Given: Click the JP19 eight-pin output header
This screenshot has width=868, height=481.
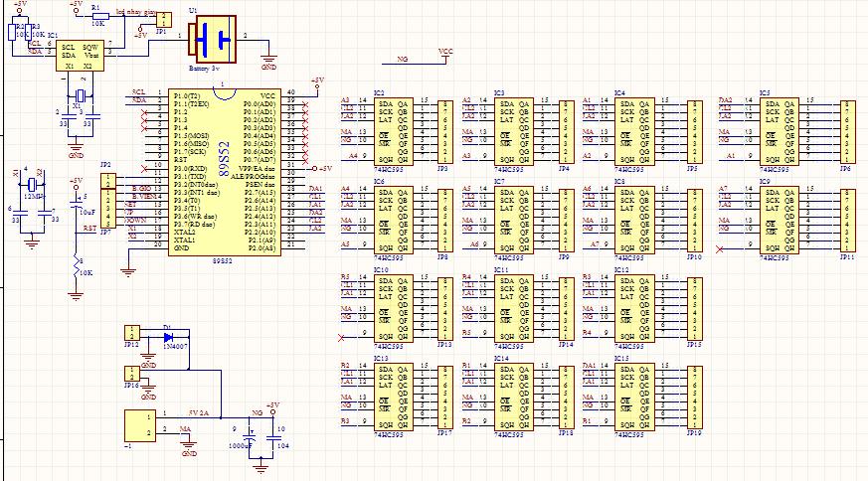Looking at the screenshot, I should click(695, 398).
